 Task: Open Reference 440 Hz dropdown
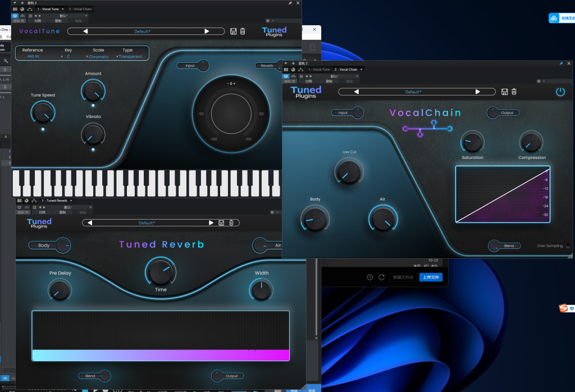pos(33,57)
